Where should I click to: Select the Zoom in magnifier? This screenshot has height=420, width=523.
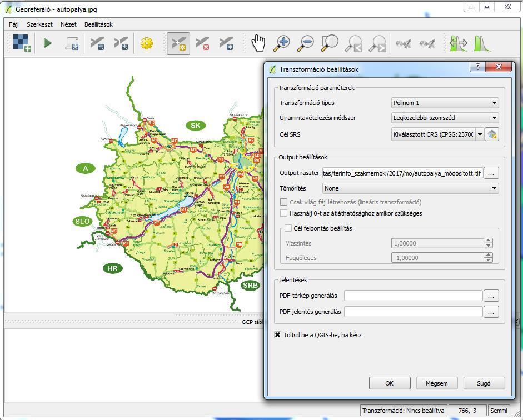tap(282, 43)
